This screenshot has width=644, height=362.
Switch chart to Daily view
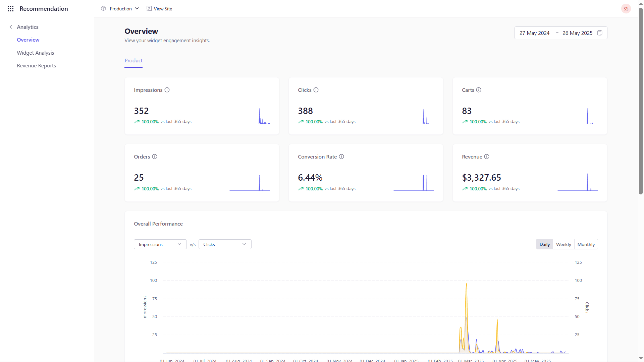(544, 244)
